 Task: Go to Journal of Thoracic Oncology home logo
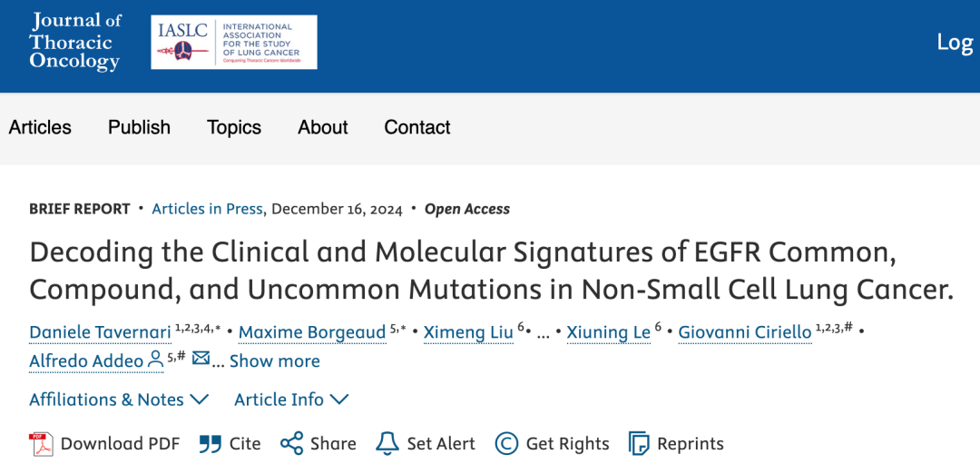coord(74,41)
